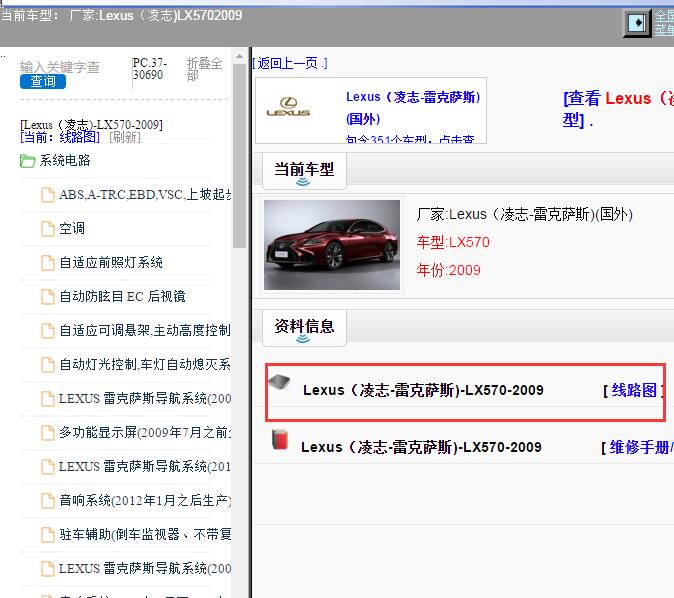Click the red book icon in the 维修手册 row
This screenshot has height=598, width=674.
280,439
